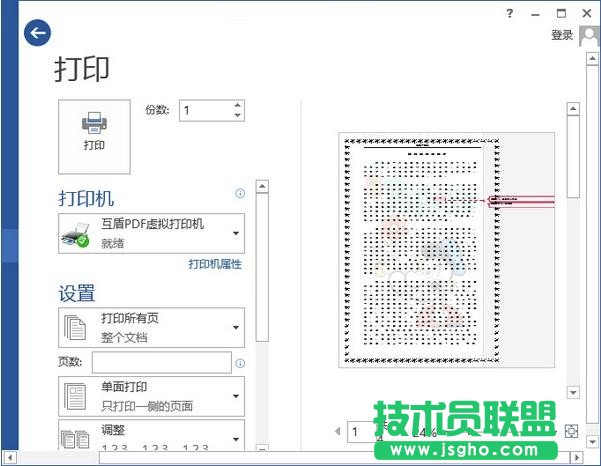Screen dimensions: 601x466
Task: Minimize the window
Action: coord(535,15)
